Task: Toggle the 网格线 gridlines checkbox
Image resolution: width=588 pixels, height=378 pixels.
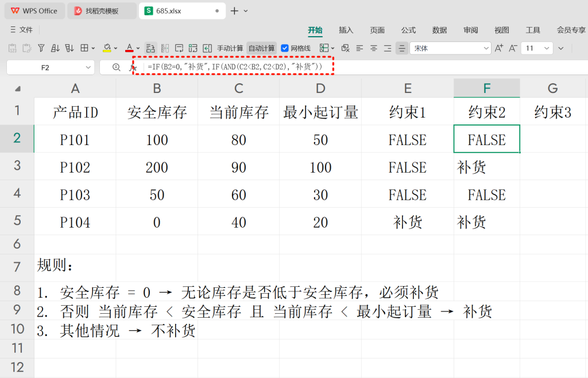Action: (x=285, y=48)
